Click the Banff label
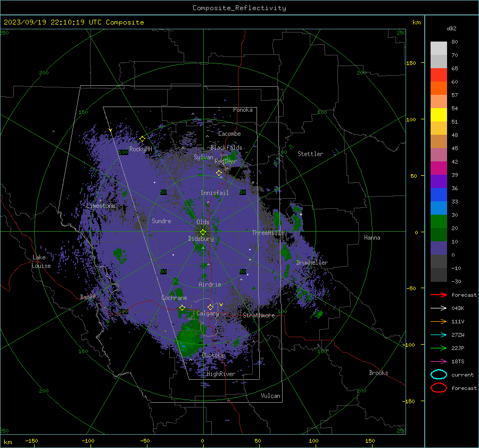This screenshot has width=479, height=448. coord(88,297)
